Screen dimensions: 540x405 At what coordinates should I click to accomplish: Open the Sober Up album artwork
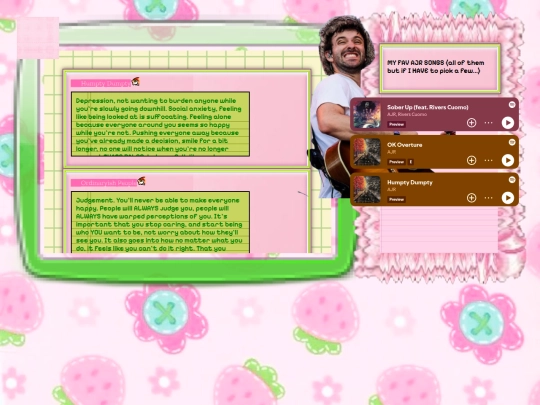(x=367, y=114)
